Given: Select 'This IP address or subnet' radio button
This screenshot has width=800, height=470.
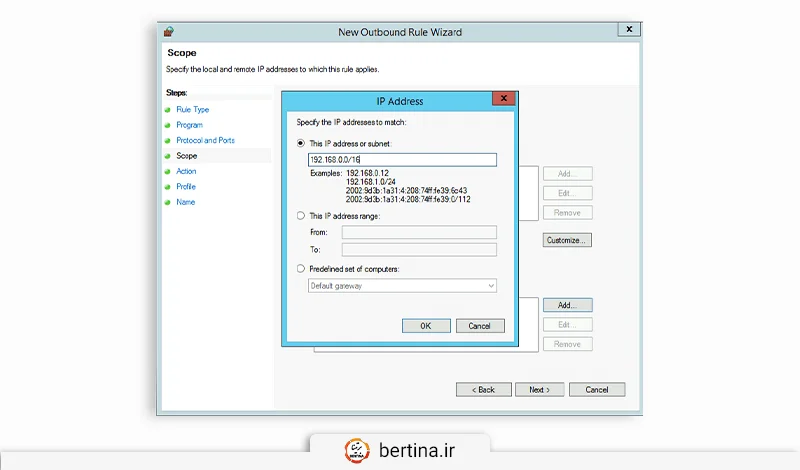Looking at the screenshot, I should [x=301, y=143].
